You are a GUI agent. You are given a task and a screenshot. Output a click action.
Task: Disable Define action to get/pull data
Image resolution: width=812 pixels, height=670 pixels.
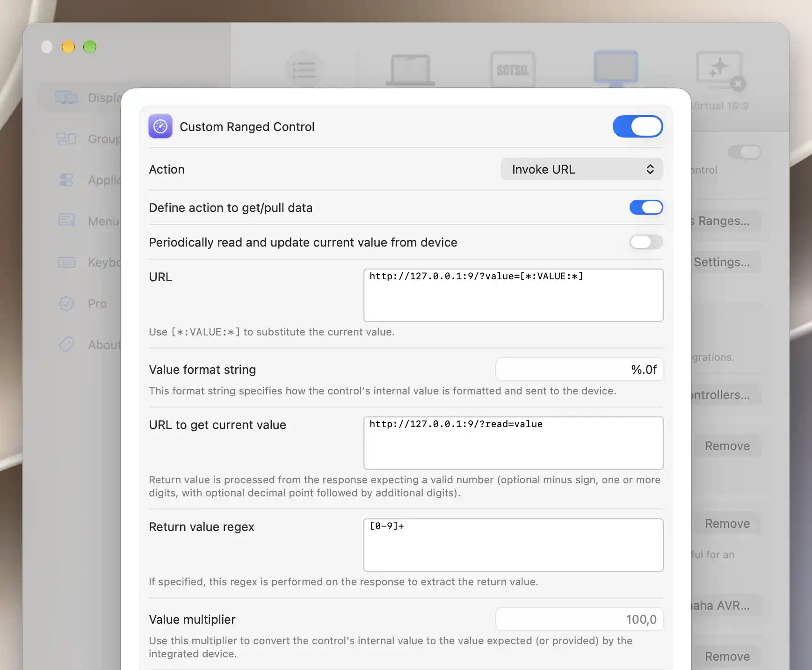(x=646, y=207)
